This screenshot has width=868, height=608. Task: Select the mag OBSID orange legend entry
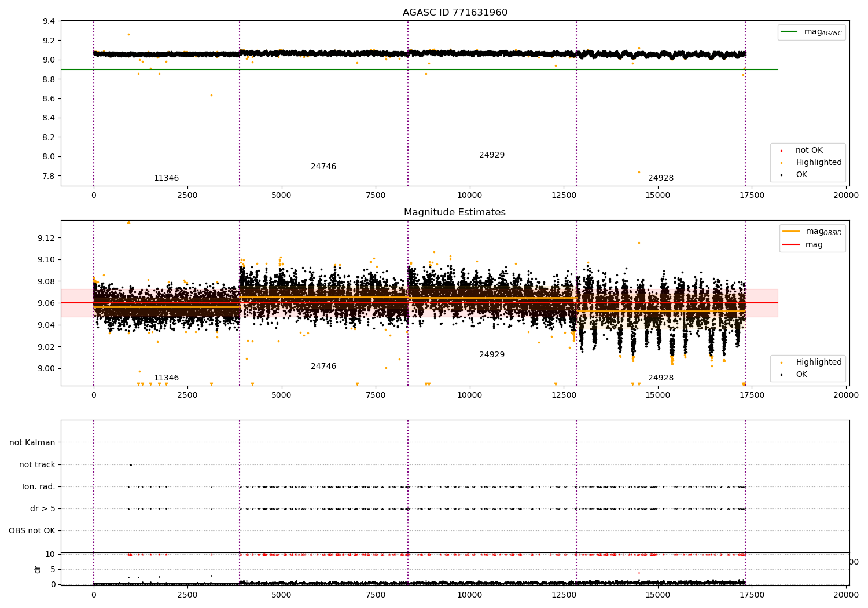pos(812,232)
